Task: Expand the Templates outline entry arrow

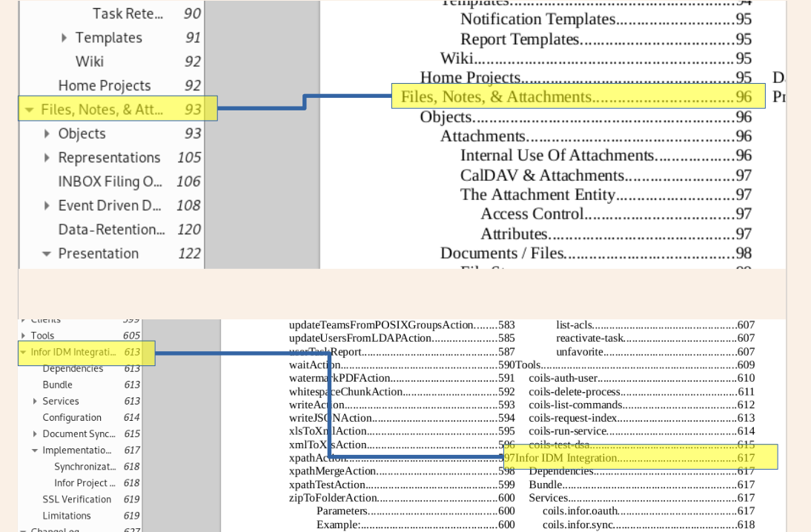Action: (64, 38)
